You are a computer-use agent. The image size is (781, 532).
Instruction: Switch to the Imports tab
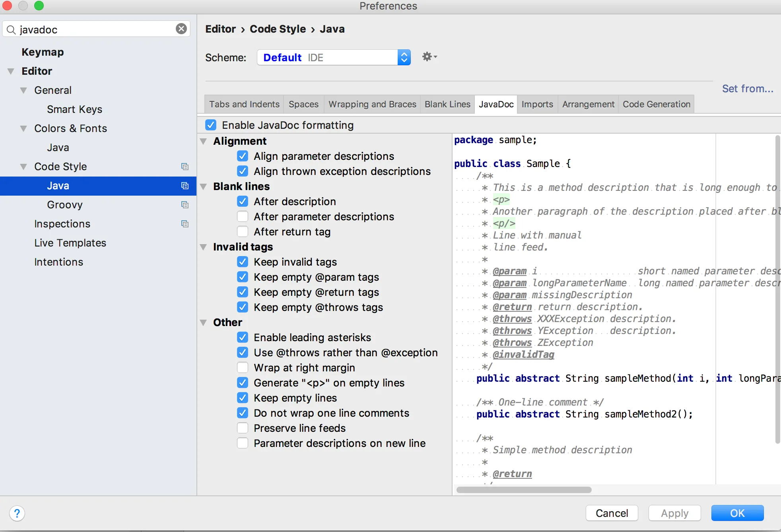point(537,104)
